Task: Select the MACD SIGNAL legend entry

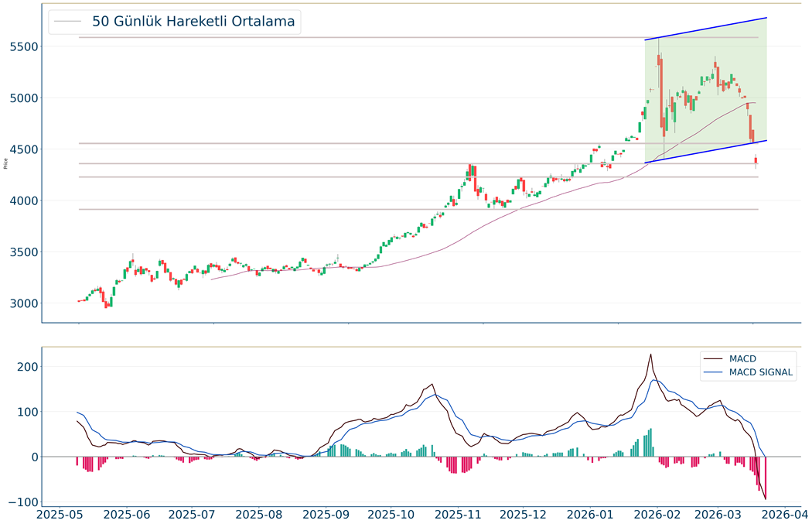Action: click(x=760, y=372)
